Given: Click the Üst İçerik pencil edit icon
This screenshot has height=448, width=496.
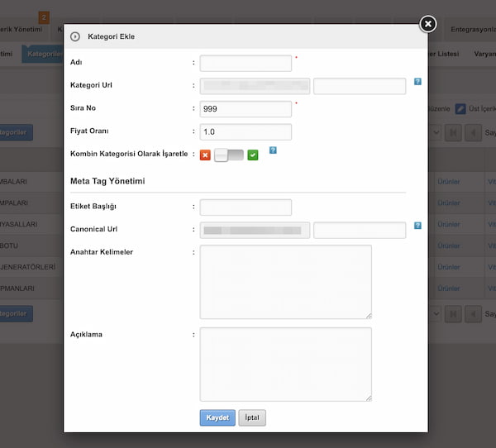Looking at the screenshot, I should pos(460,108).
